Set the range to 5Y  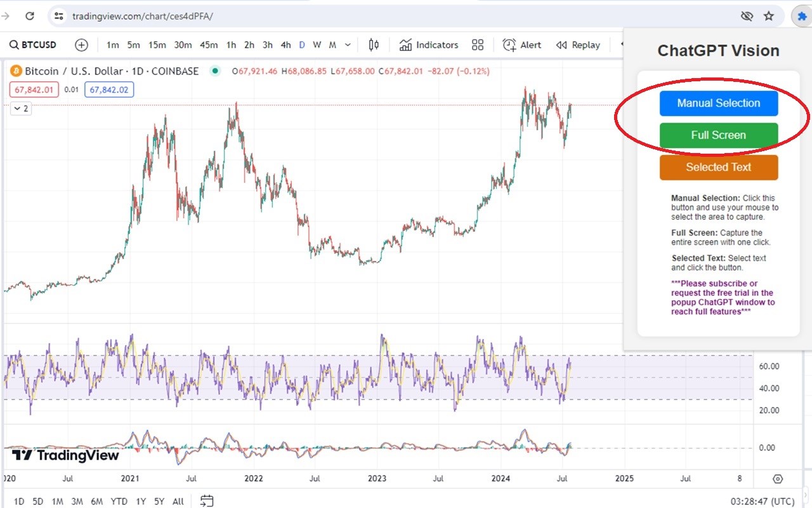(x=159, y=502)
